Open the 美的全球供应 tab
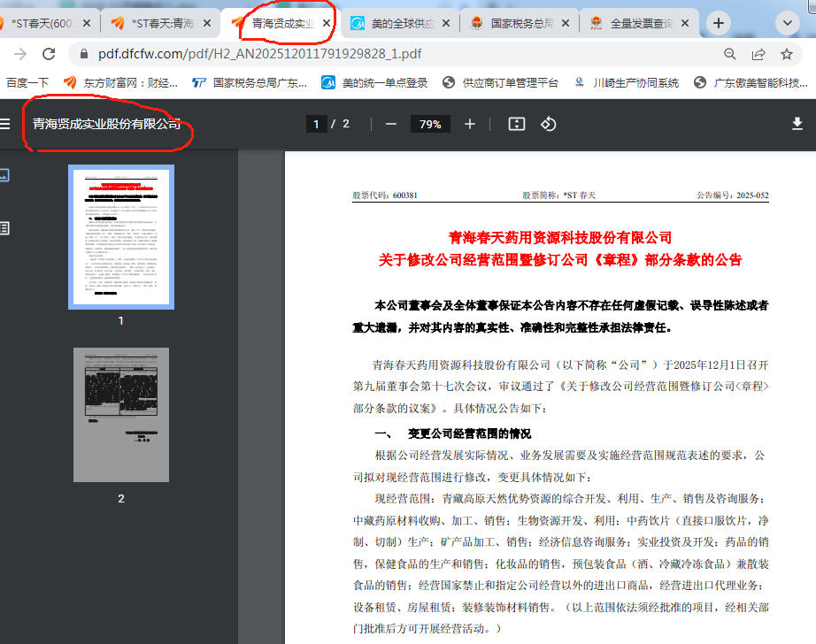This screenshot has width=816, height=644. pyautogui.click(x=402, y=23)
